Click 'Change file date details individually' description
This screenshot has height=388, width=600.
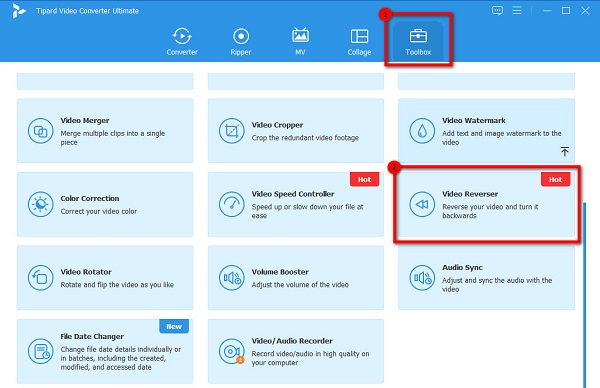click(x=121, y=358)
